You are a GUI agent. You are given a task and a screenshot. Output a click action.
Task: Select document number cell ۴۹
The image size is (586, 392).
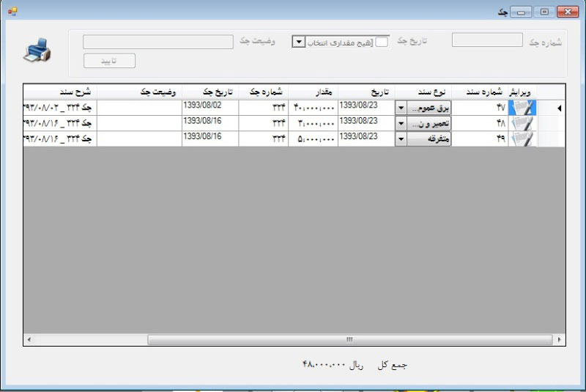[480, 139]
